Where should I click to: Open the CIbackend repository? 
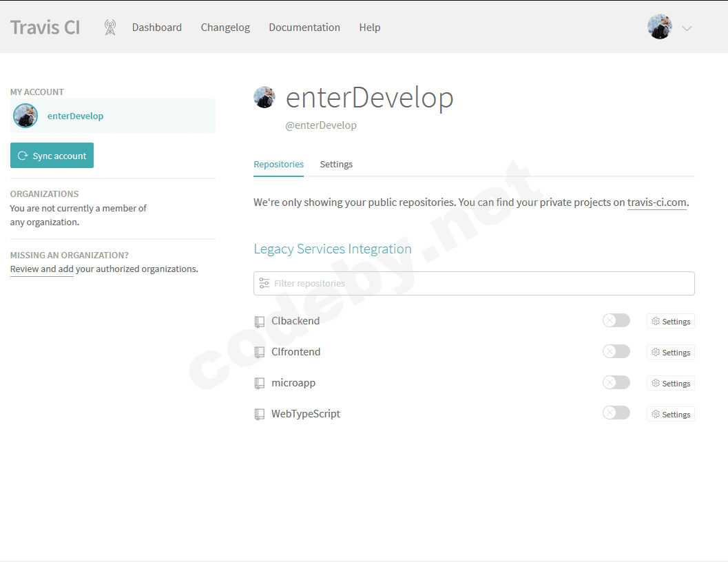pos(295,321)
